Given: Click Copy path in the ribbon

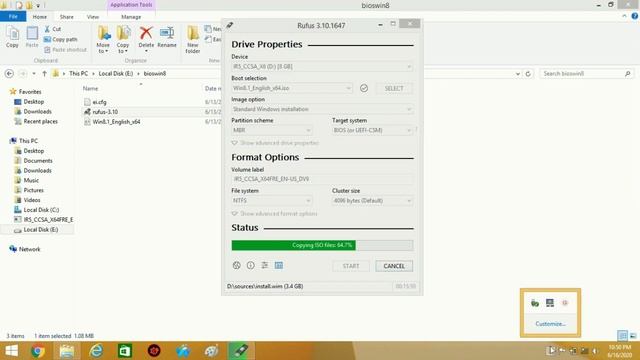Looking at the screenshot, I should (x=60, y=40).
